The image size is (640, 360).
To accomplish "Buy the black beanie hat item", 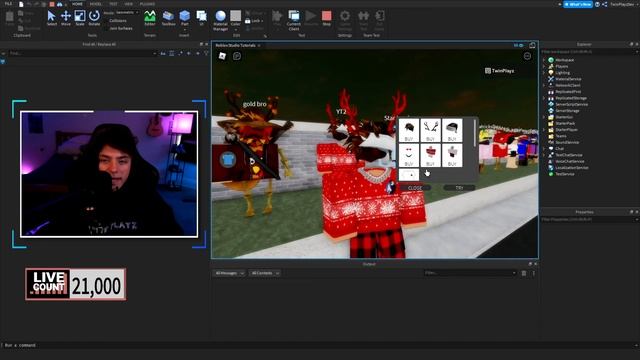I will [452, 130].
